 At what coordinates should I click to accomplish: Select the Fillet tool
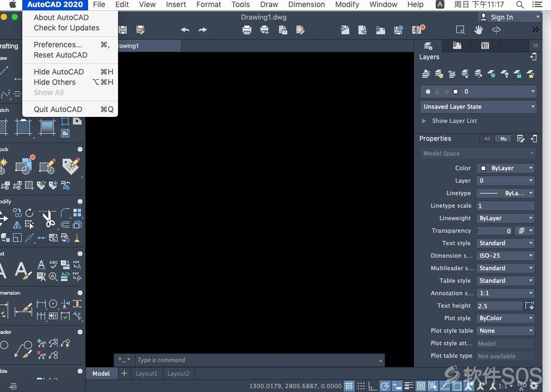pos(65,213)
